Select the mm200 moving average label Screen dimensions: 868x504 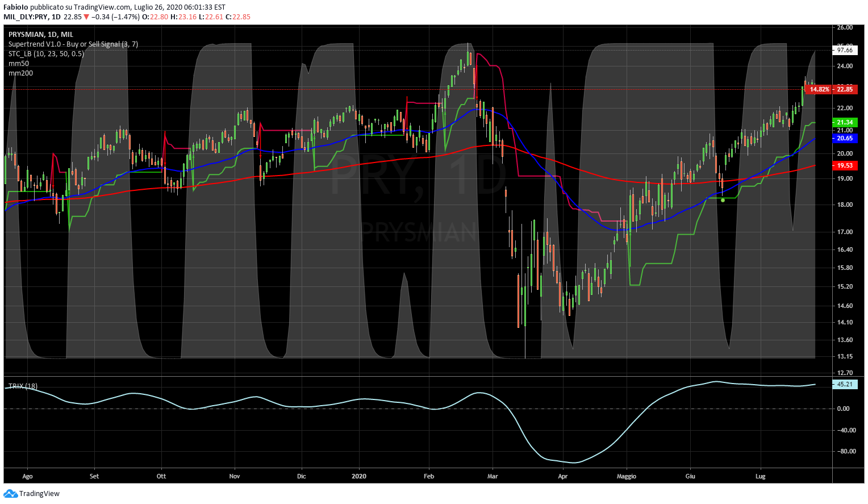[20, 73]
